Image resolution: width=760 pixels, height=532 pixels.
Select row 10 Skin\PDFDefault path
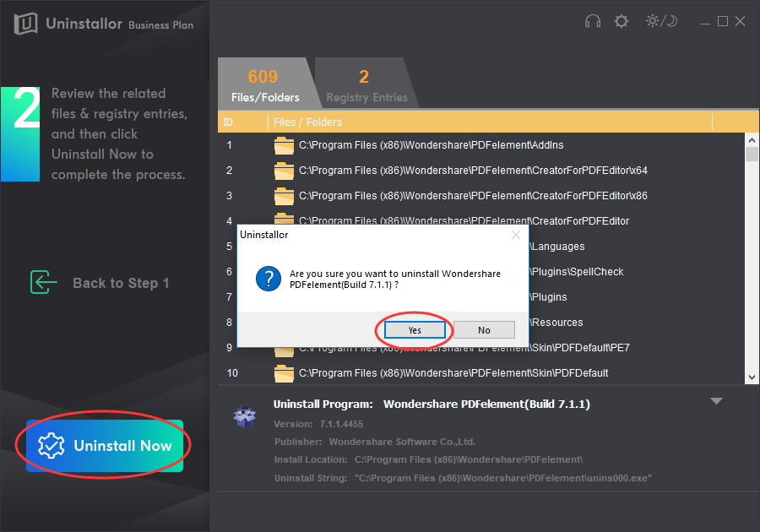point(481,373)
